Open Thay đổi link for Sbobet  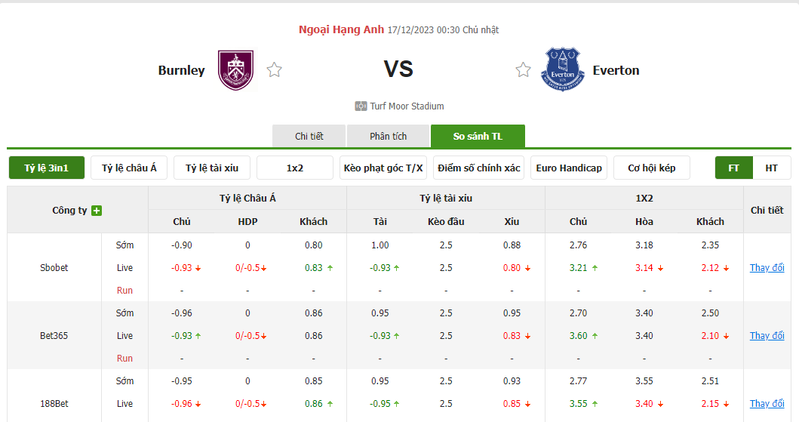pos(767,268)
